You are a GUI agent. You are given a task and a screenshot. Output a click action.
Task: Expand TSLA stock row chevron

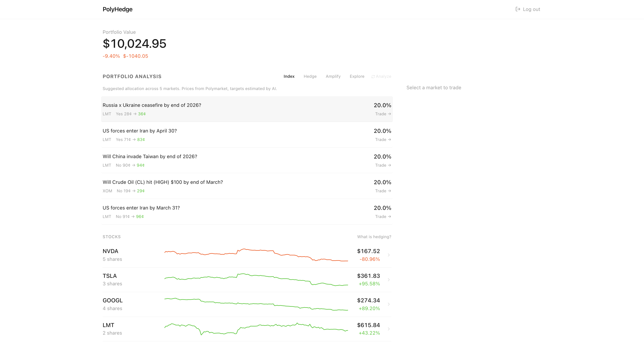[389, 280]
